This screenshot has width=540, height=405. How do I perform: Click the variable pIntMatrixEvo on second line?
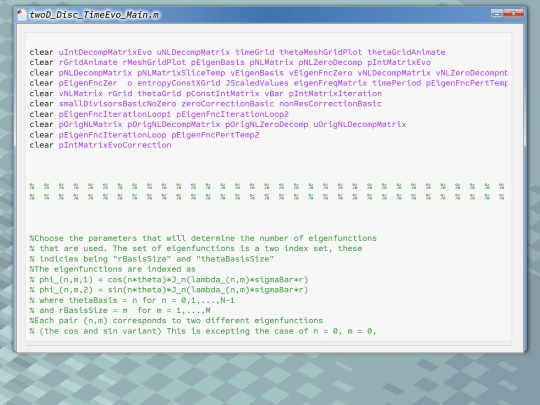399,62
